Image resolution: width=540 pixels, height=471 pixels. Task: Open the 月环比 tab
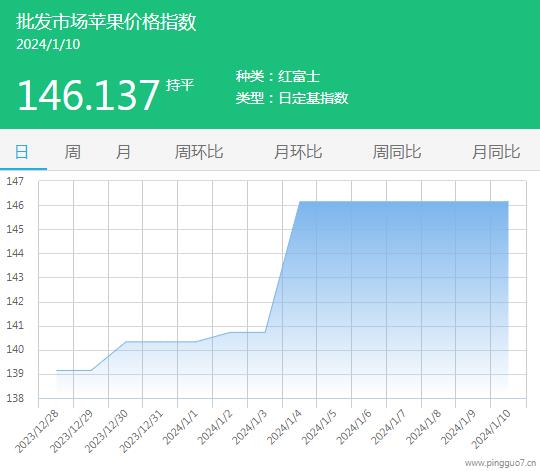click(x=298, y=152)
